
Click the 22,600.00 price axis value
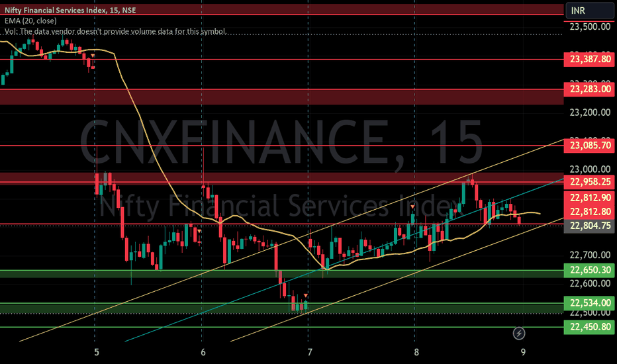(590, 283)
